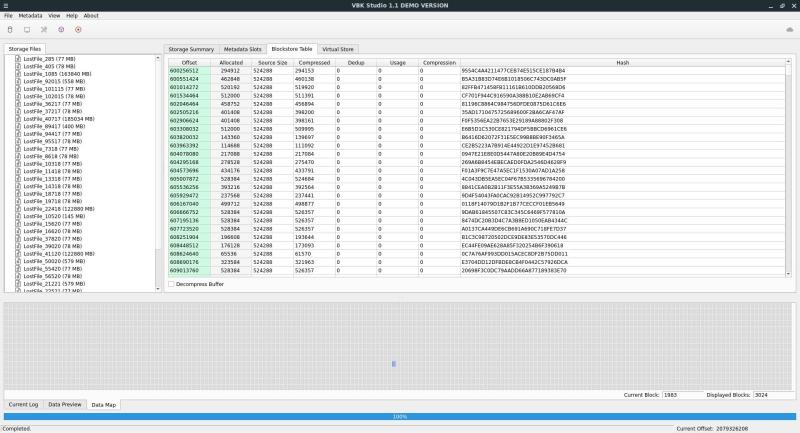The height and width of the screenshot is (433, 800).
Task: Click the storage cylinder toolbar icon
Action: pos(10,30)
